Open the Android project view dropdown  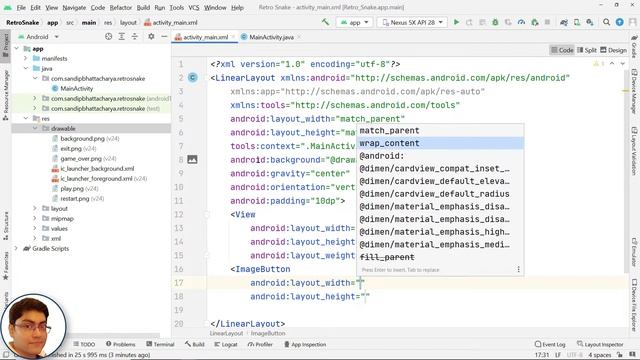[38, 37]
